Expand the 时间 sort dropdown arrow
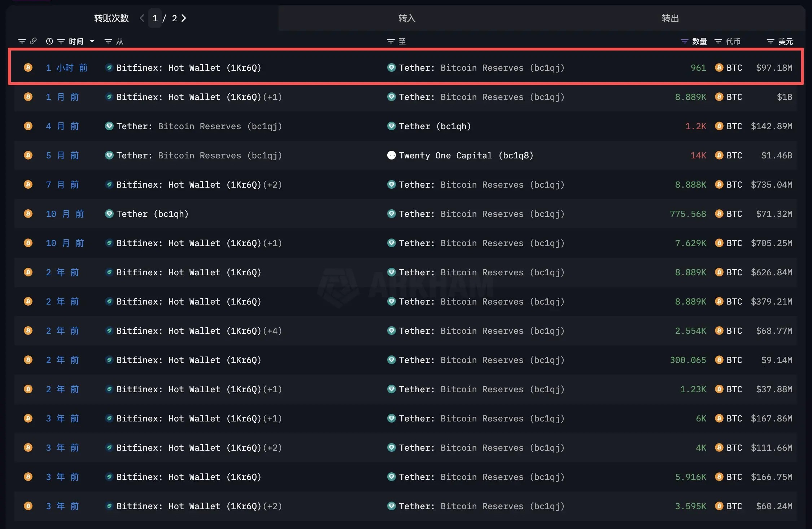Viewport: 812px width, 529px height. [92, 41]
